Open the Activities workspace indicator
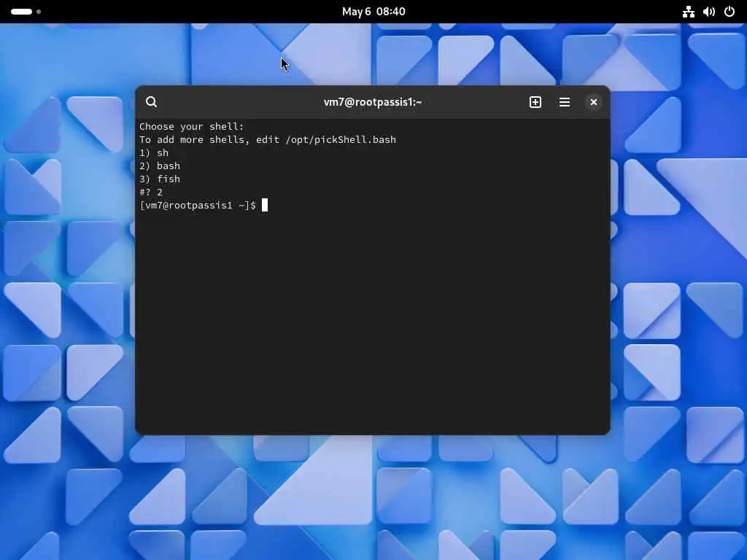Screen dimensions: 747x560 (x=26, y=12)
